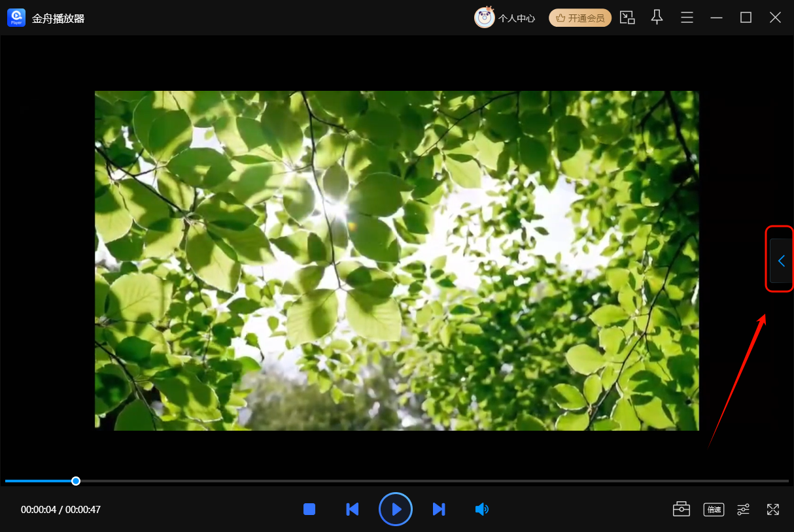Screen dimensions: 794x532
Task: Open the toolbox icon
Action: [682, 509]
